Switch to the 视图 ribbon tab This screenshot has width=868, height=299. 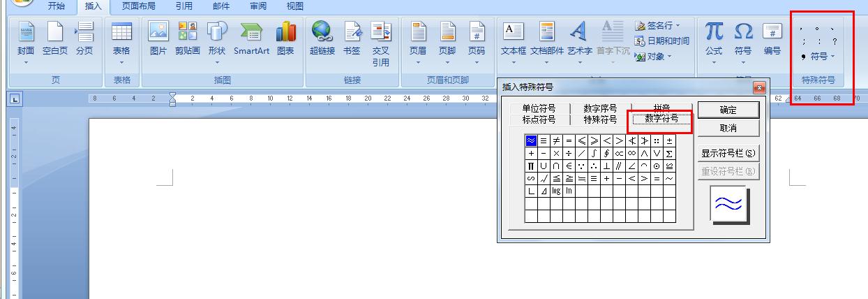tap(295, 6)
